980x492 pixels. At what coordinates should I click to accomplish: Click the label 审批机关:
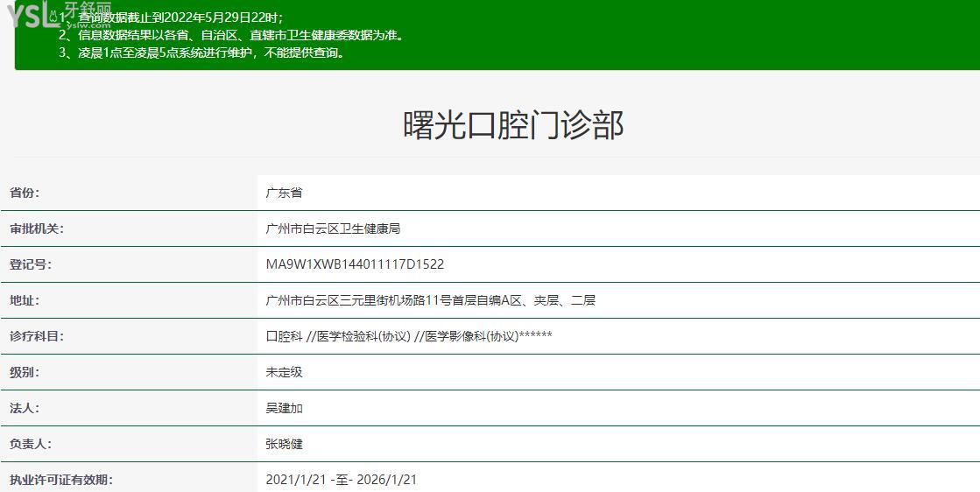(36, 228)
